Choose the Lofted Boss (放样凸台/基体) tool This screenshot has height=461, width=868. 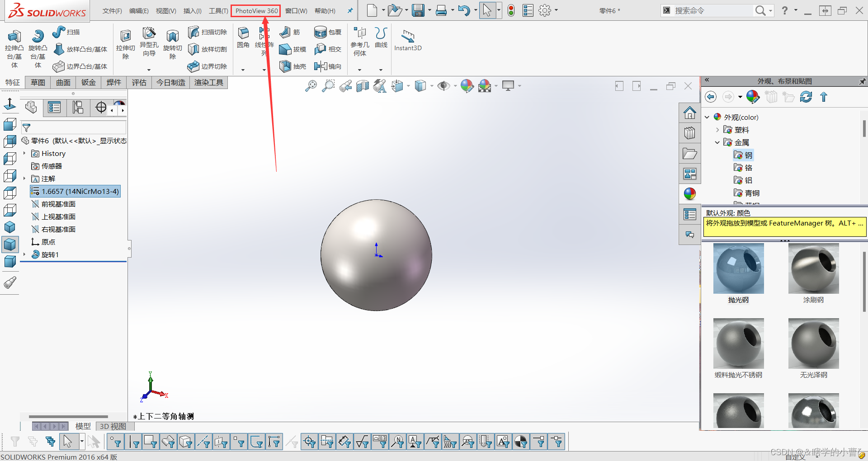coord(80,49)
